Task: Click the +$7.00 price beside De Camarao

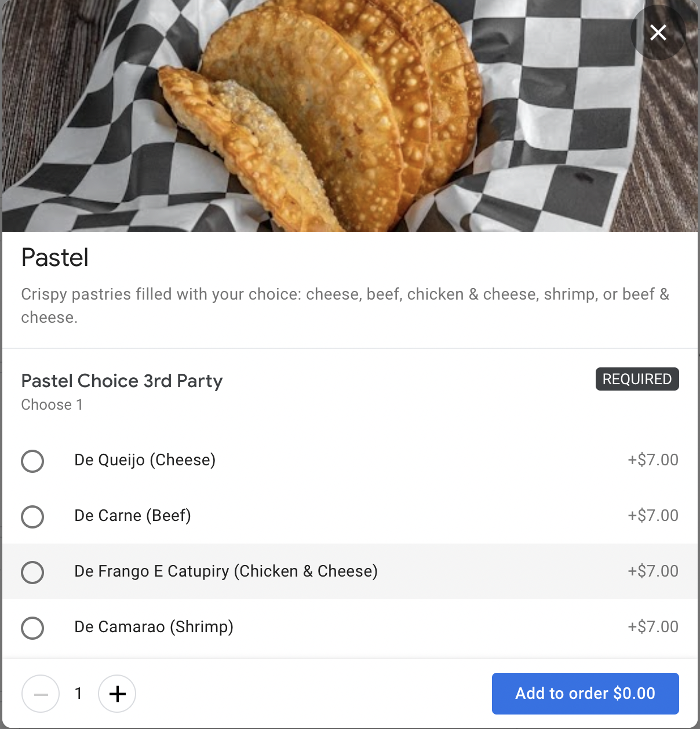Action: click(x=653, y=627)
